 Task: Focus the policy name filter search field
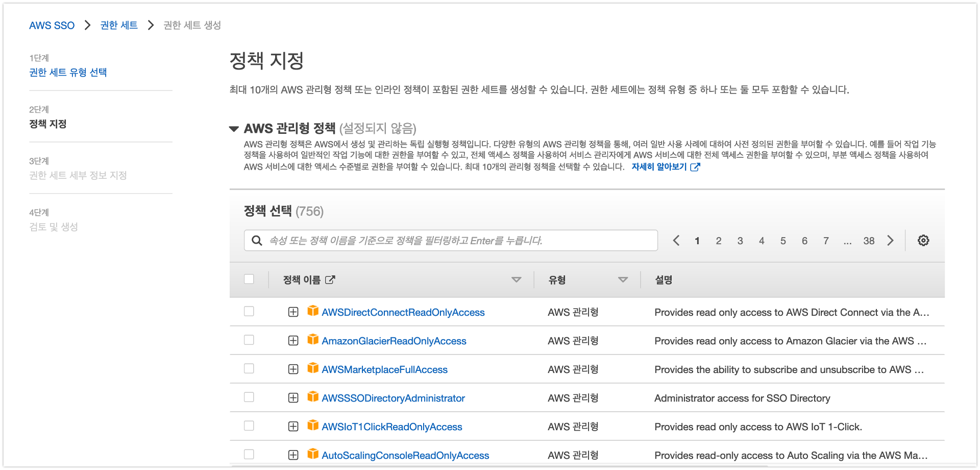coord(451,241)
